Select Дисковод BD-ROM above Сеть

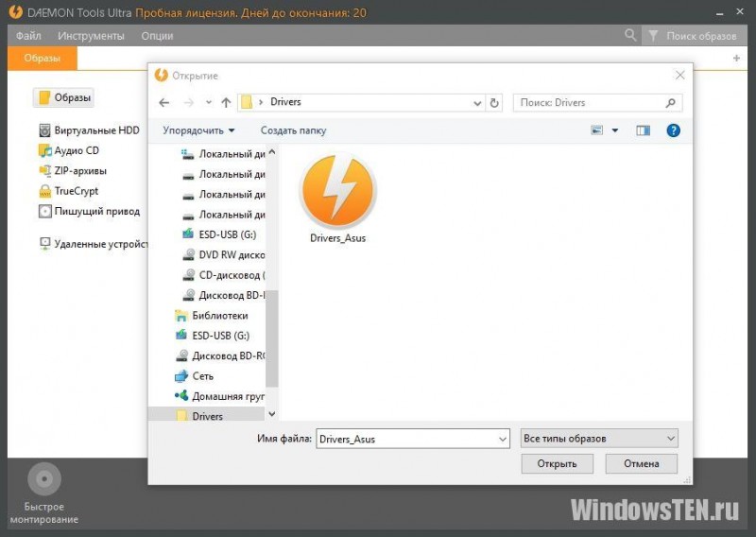[x=220, y=356]
